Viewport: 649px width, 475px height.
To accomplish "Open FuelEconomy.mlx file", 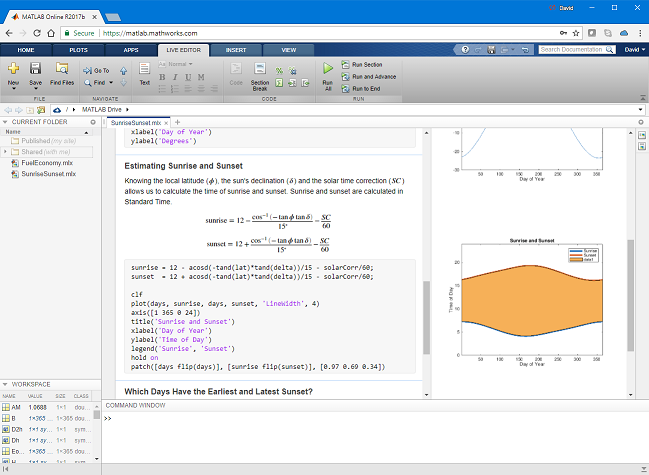I will pos(46,162).
